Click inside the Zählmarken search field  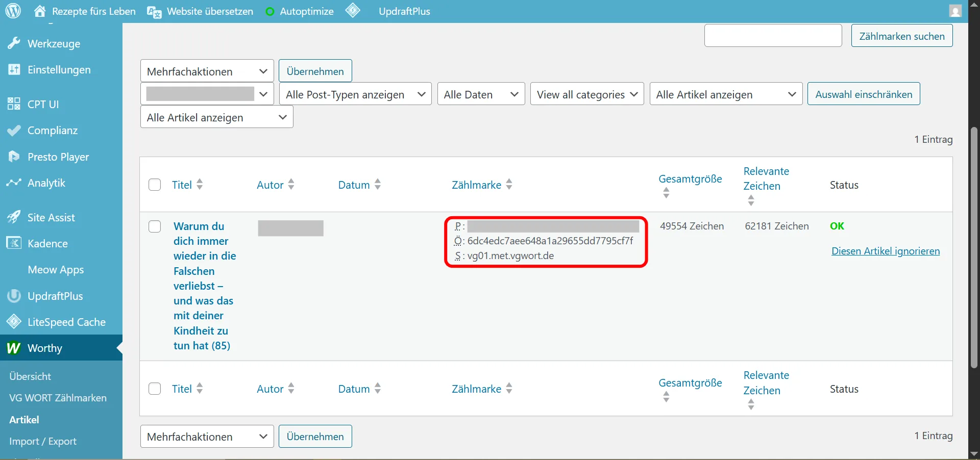click(x=773, y=36)
